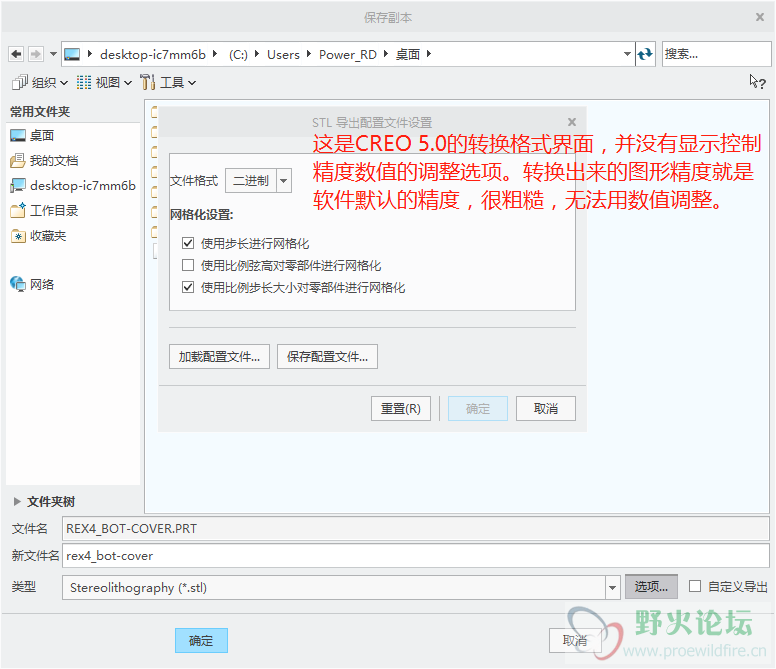This screenshot has width=776, height=669.
Task: Select (C:) drive in the path bar
Action: tap(238, 54)
